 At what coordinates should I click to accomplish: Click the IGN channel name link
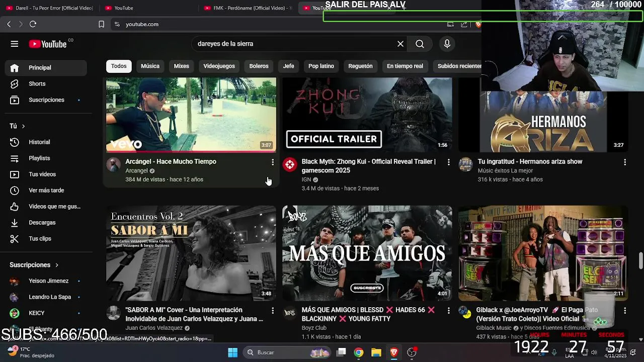(306, 179)
